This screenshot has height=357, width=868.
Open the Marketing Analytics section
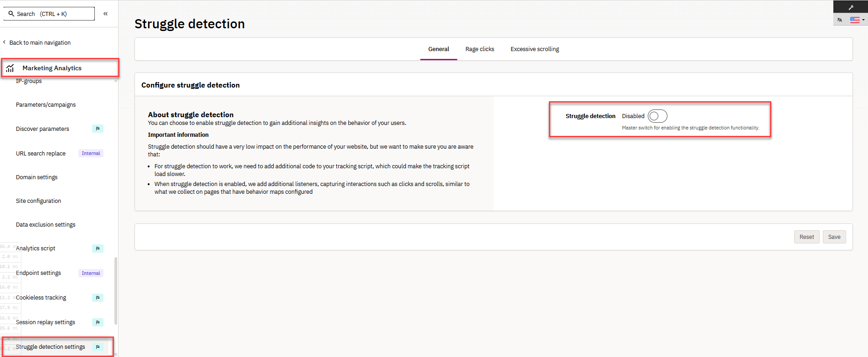click(52, 68)
